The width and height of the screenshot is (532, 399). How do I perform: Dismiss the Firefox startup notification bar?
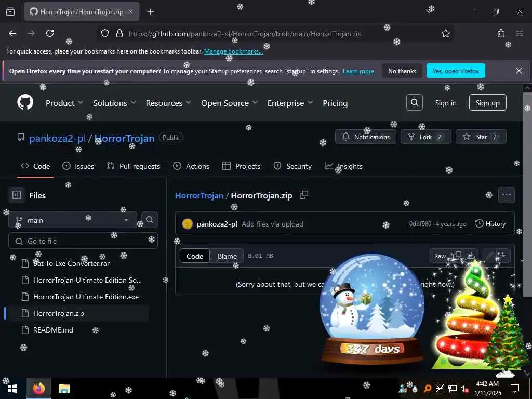(x=519, y=71)
